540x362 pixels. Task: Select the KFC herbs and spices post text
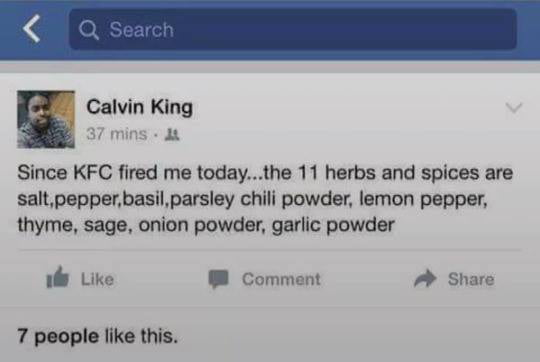point(265,199)
